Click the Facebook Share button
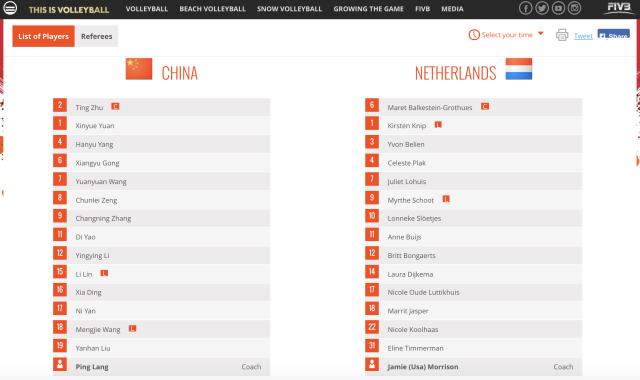The width and height of the screenshot is (640, 380). click(613, 34)
